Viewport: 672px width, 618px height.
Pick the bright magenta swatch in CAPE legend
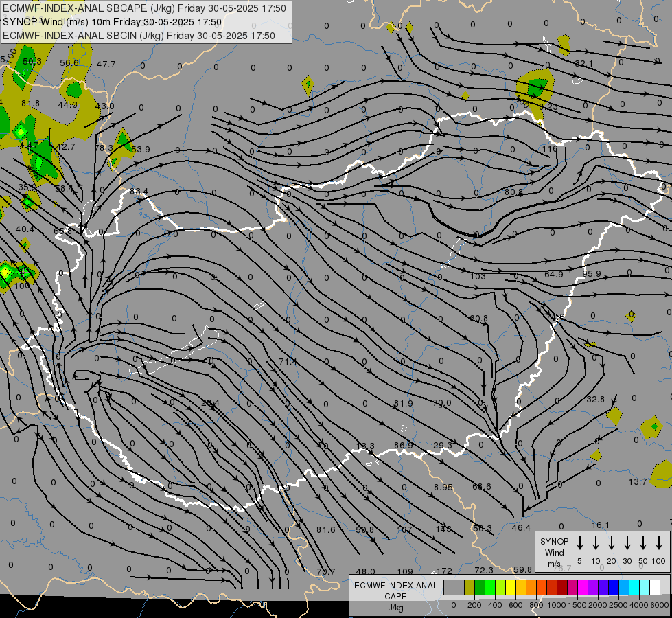pyautogui.click(x=583, y=588)
